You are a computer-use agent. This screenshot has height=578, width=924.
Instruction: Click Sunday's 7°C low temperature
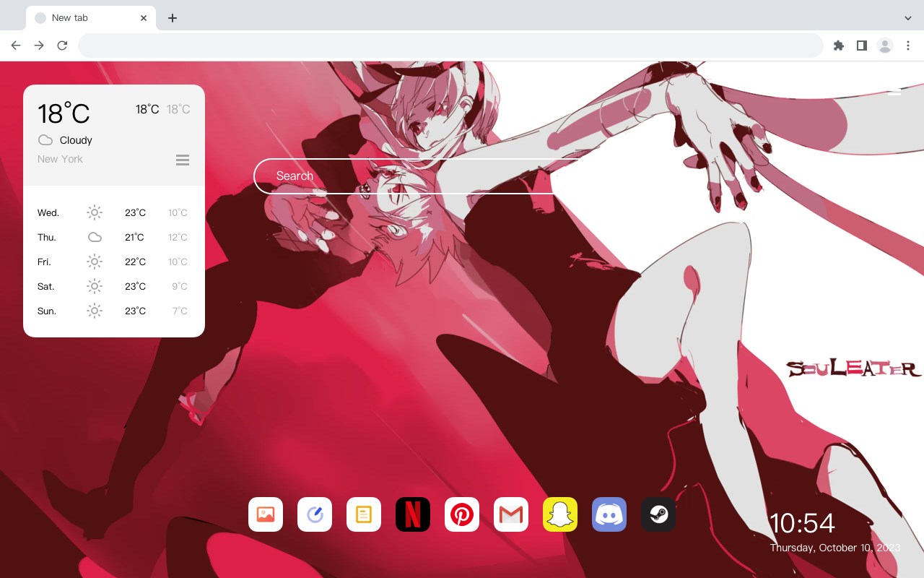pos(180,311)
